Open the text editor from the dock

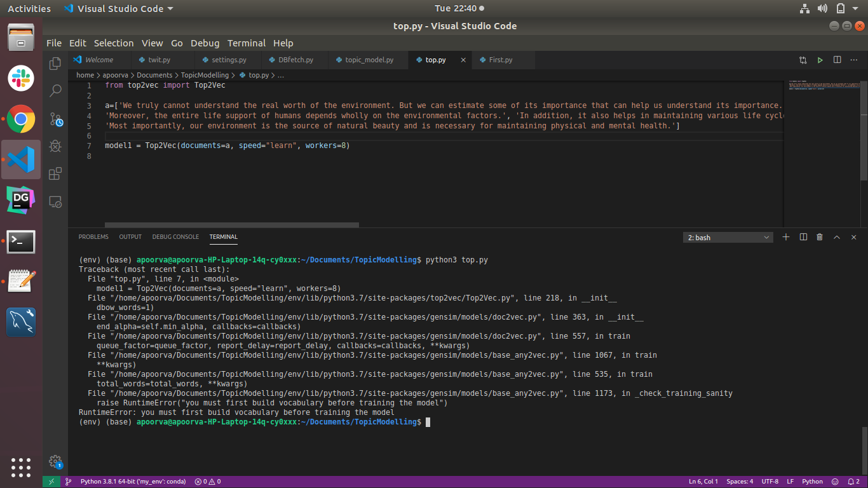point(21,281)
